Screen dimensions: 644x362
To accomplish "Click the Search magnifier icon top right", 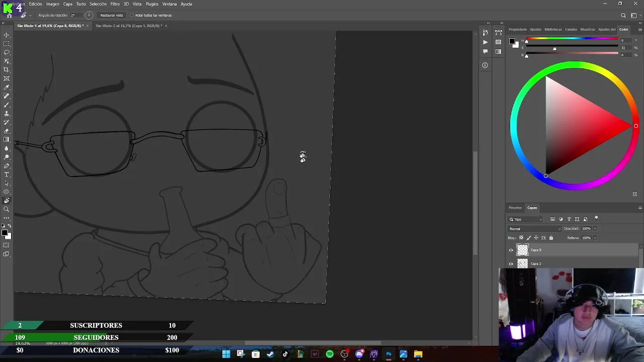I will [x=623, y=16].
